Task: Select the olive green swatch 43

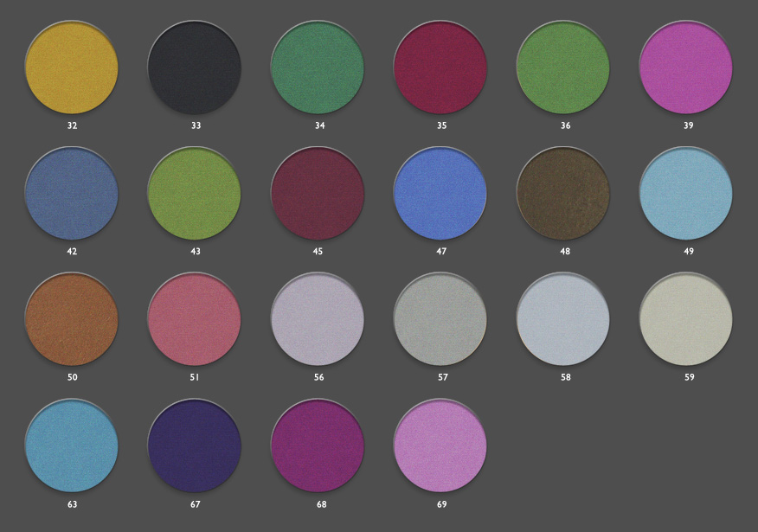Action: (195, 194)
